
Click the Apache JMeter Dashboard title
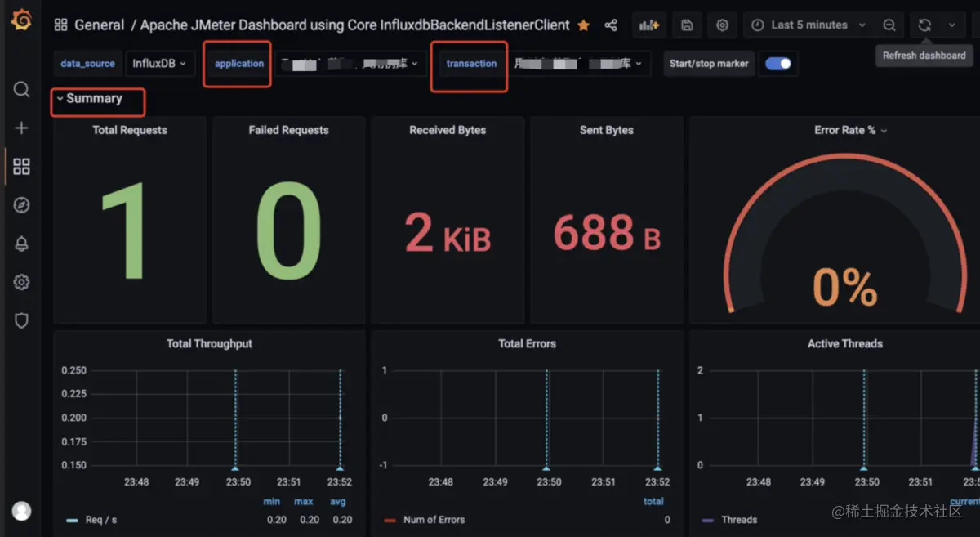tap(355, 25)
